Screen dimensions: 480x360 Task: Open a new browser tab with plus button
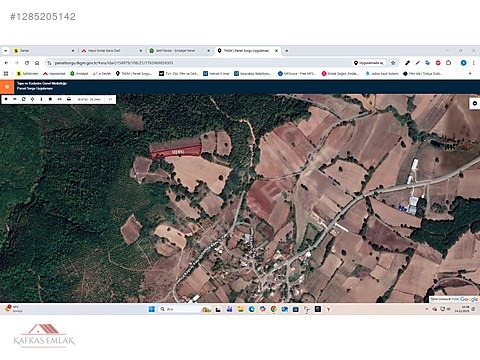pyautogui.click(x=287, y=51)
